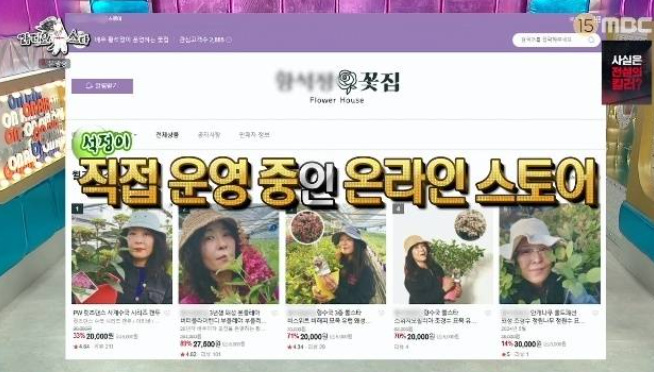The width and height of the screenshot is (654, 372).
Task: Open the 판매자 정보 tab
Action: [x=254, y=135]
